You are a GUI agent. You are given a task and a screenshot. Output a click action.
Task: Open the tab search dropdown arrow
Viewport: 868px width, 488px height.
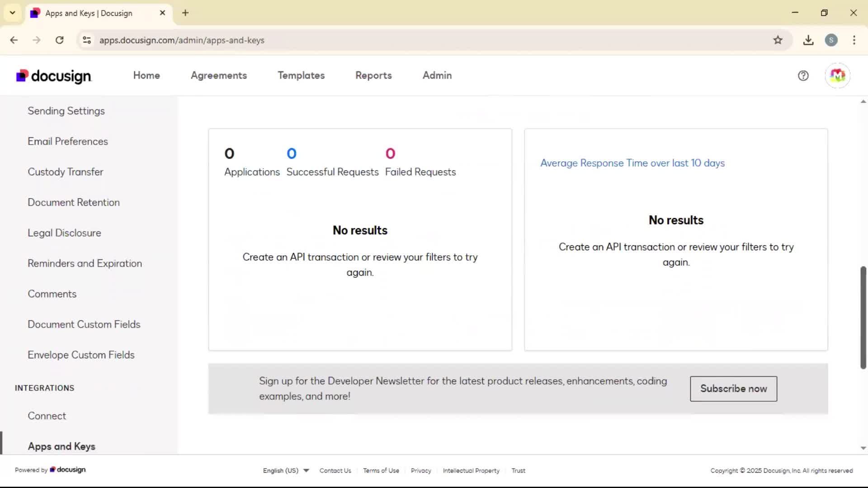(12, 13)
